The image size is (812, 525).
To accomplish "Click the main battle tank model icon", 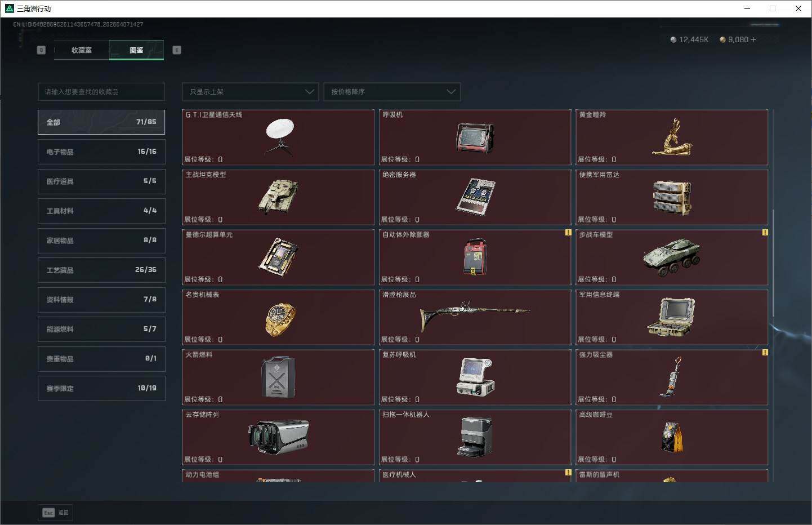I will pyautogui.click(x=278, y=197).
